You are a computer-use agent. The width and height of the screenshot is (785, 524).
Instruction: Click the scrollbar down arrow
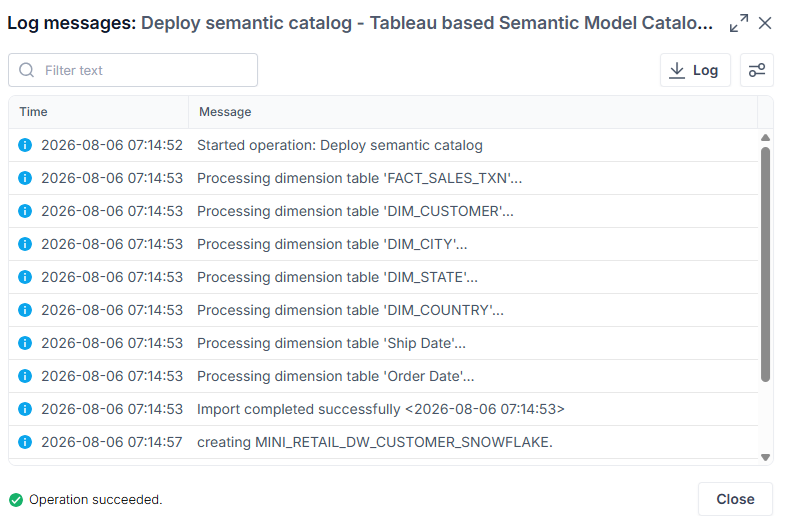(765, 457)
